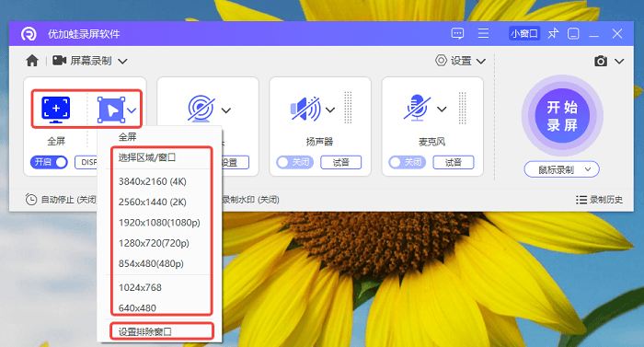Click the 开始录屏 start recording button
The image size is (644, 347).
(x=562, y=116)
